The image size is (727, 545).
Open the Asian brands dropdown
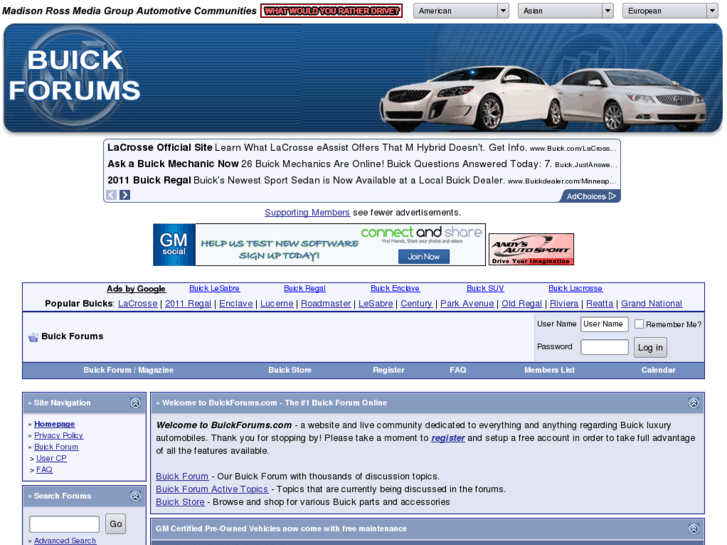pyautogui.click(x=566, y=11)
